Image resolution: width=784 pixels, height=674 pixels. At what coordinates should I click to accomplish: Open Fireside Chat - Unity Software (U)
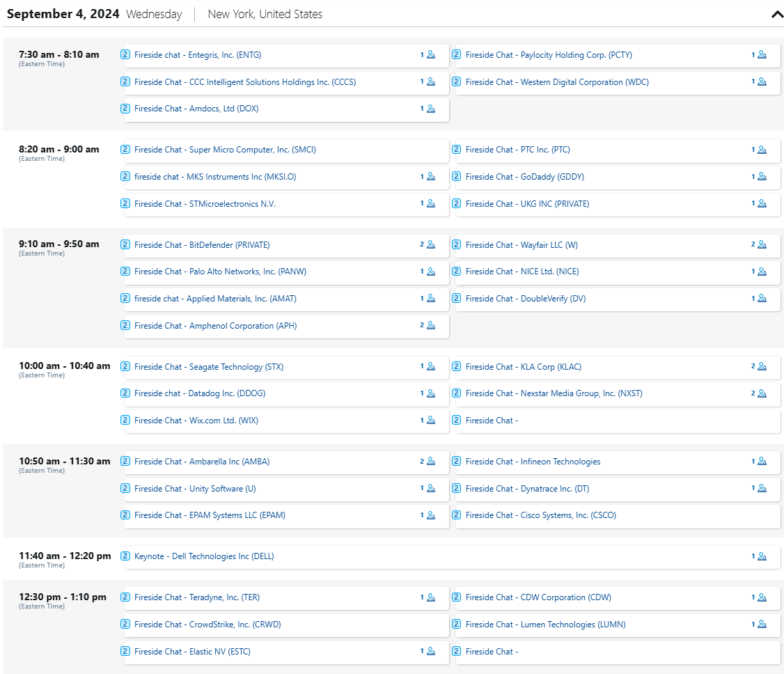[195, 489]
